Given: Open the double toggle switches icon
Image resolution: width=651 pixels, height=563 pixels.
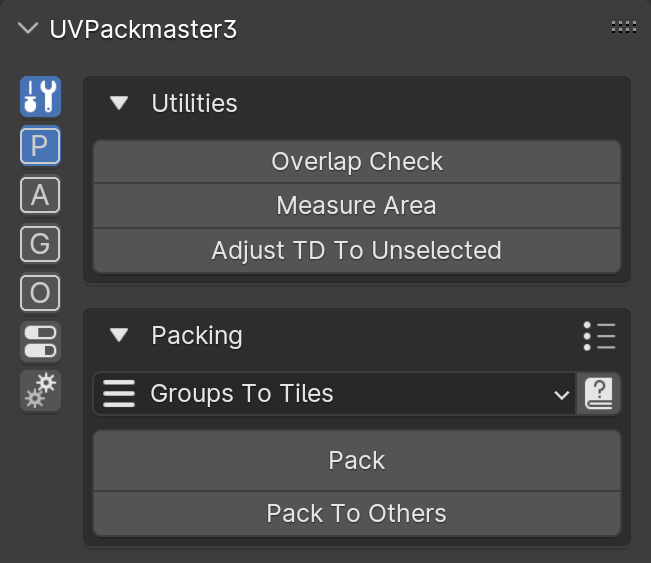Looking at the screenshot, I should coord(40,342).
